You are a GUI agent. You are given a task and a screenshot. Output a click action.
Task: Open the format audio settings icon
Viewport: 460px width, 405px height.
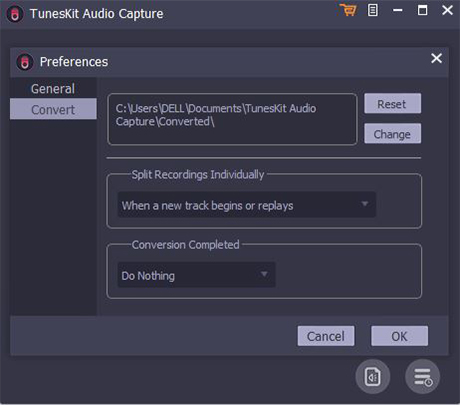[373, 377]
